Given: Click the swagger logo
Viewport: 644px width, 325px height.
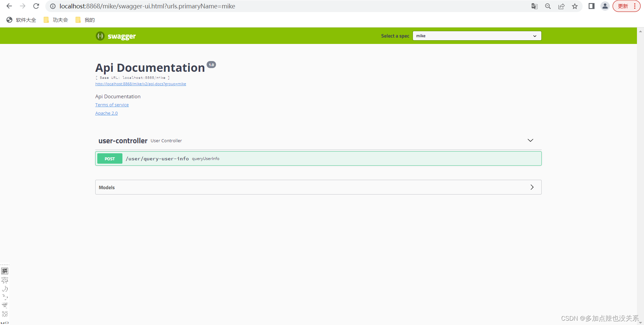Looking at the screenshot, I should point(116,36).
